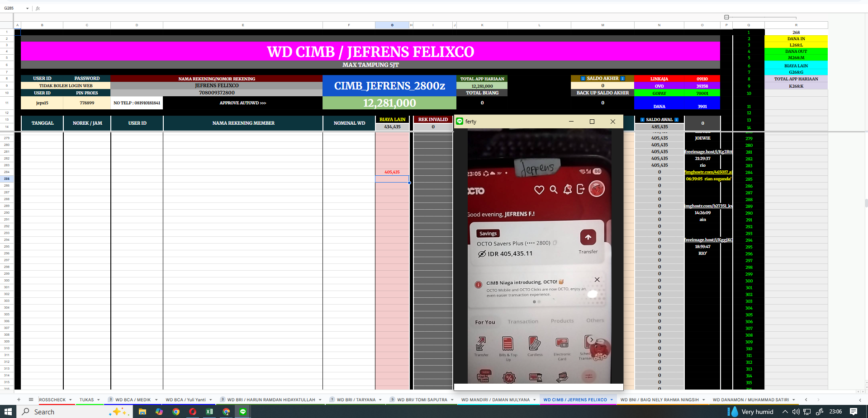Click the Windows Start button
The image size is (868, 418).
tap(8, 412)
